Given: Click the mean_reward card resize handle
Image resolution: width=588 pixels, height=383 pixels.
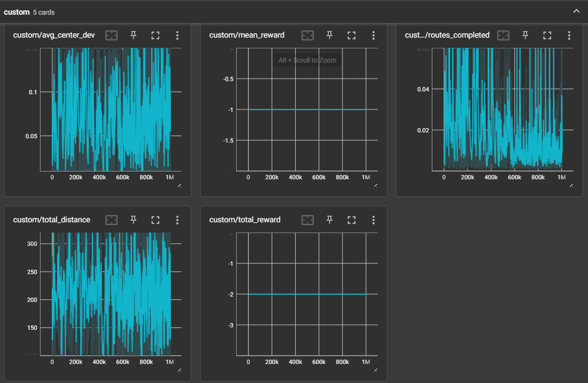Looking at the screenshot, I should (x=375, y=186).
